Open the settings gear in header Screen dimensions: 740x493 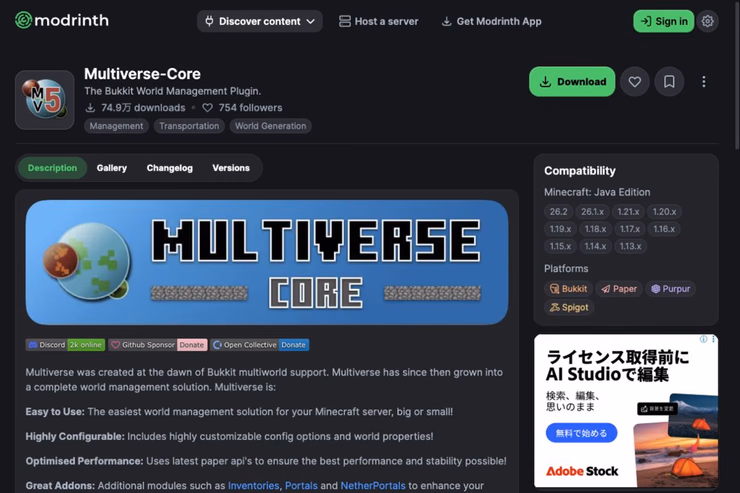pyautogui.click(x=707, y=21)
